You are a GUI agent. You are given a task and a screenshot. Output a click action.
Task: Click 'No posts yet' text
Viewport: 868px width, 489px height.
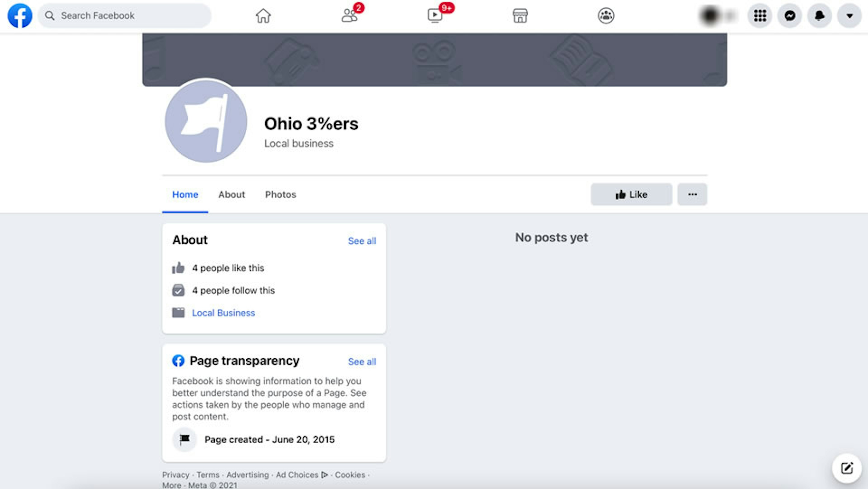552,237
